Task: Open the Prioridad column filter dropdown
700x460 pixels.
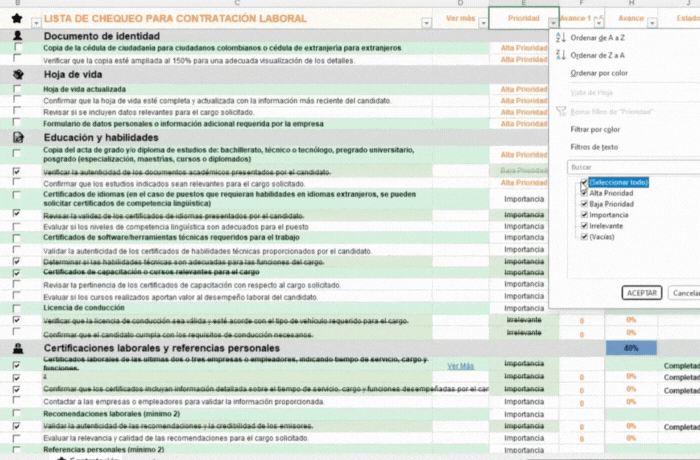Action: (x=553, y=22)
